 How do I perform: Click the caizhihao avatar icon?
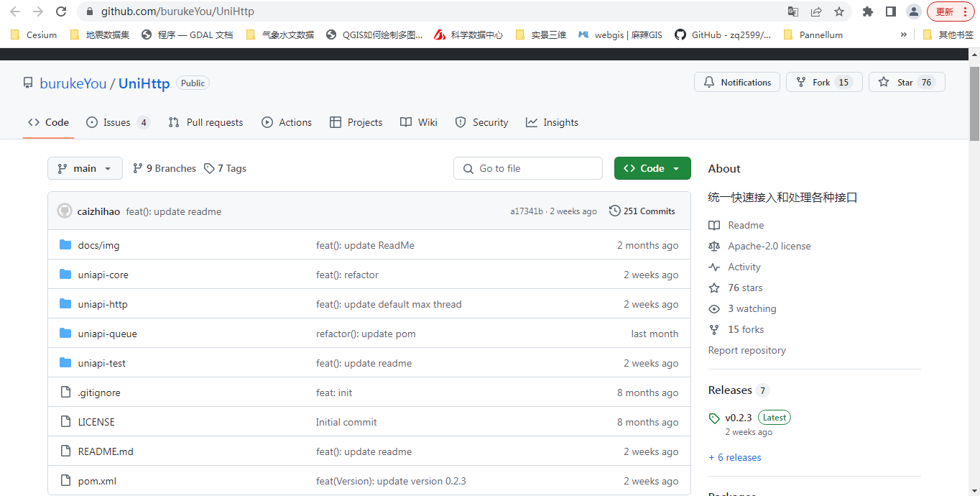[x=65, y=211]
